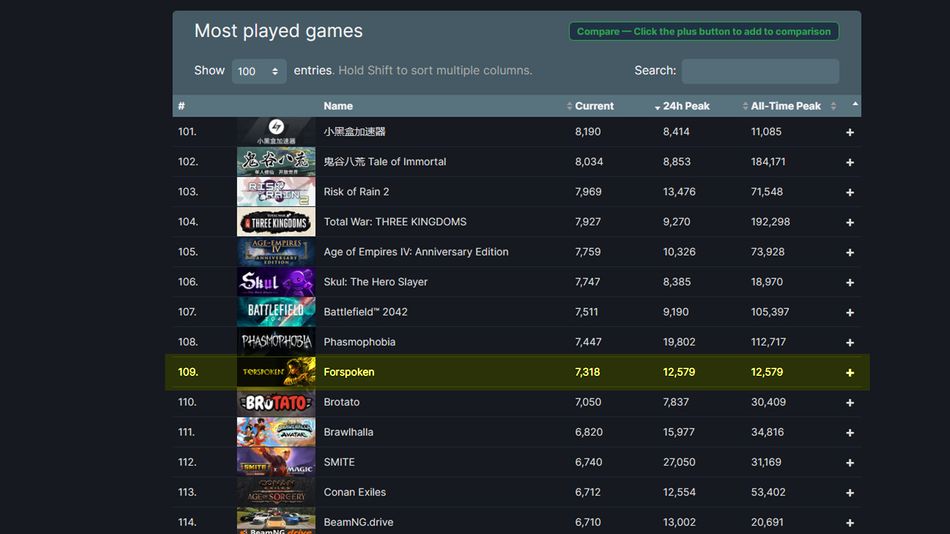Open the Battlefield 2042 link
This screenshot has height=534, width=950.
[365, 312]
